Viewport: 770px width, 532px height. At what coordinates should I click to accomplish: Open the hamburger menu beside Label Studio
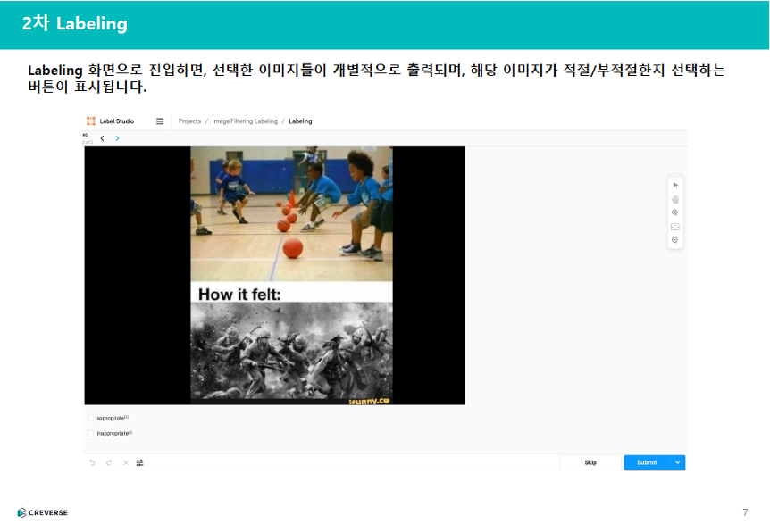160,121
